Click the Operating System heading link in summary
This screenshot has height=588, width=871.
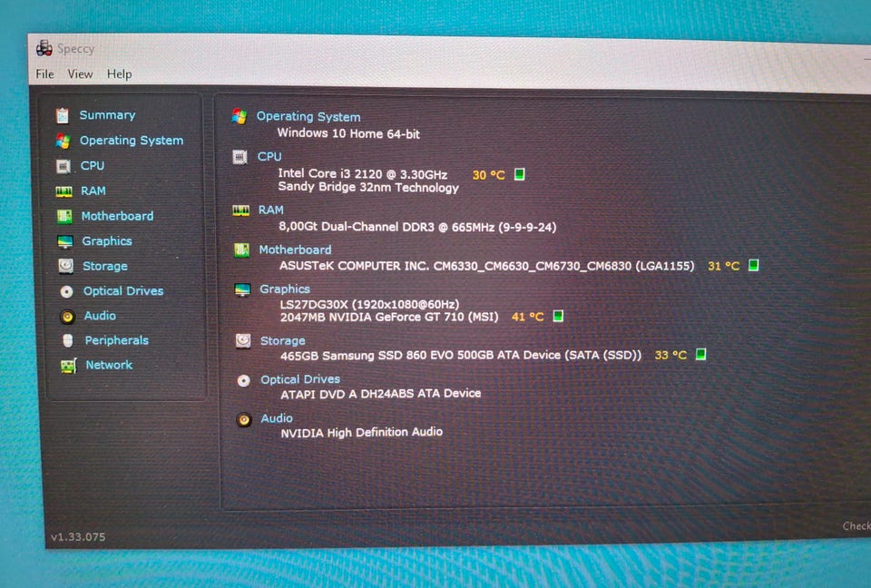[308, 117]
